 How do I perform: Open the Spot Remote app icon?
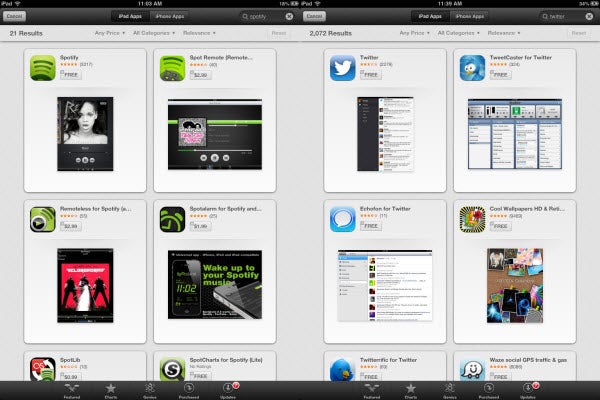coord(172,68)
